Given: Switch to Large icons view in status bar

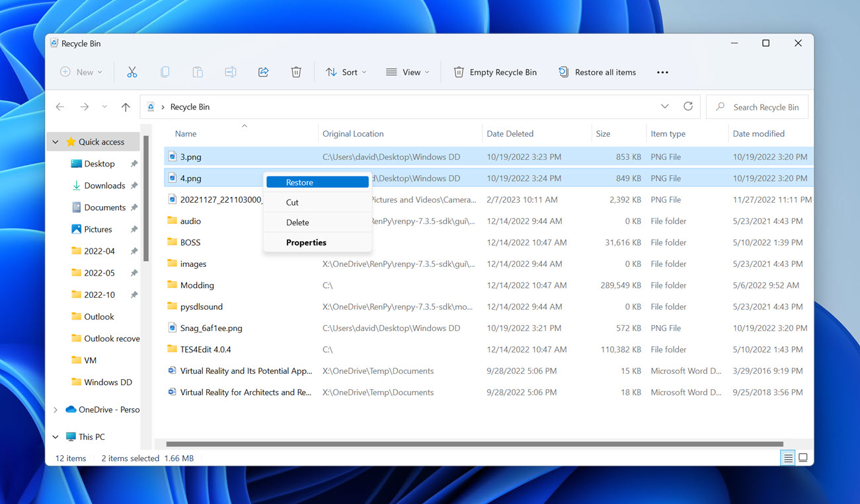Looking at the screenshot, I should tap(803, 458).
